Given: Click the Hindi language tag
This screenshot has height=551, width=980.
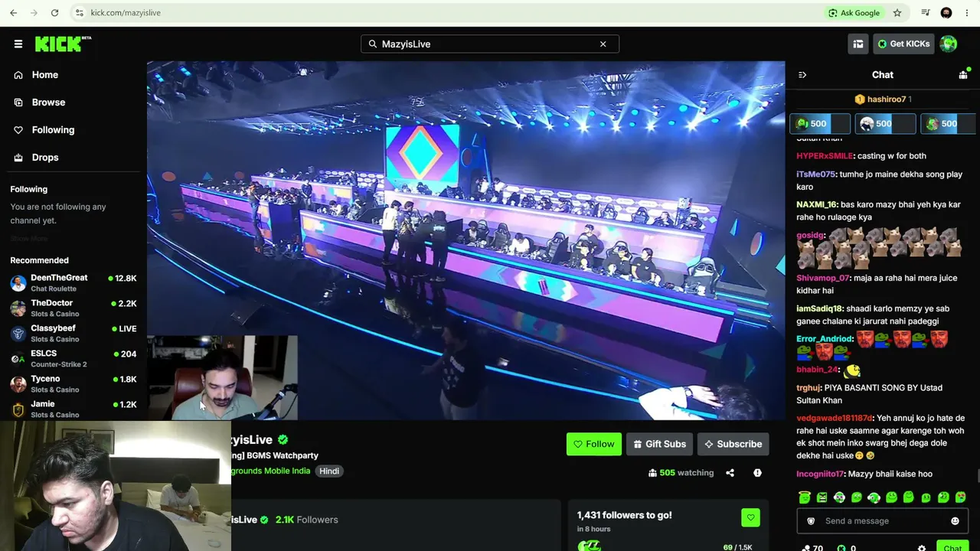Looking at the screenshot, I should pyautogui.click(x=329, y=471).
